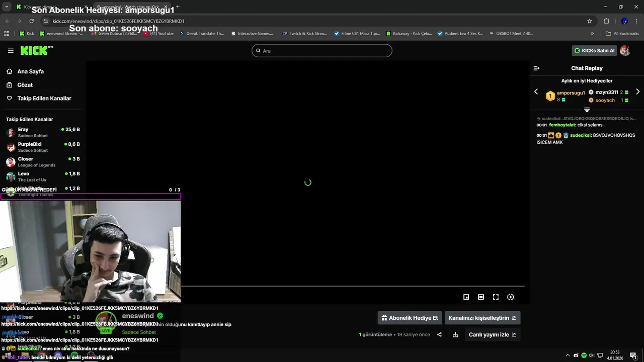The height and width of the screenshot is (362, 644).
Task: Download the clip
Action: 455,335
